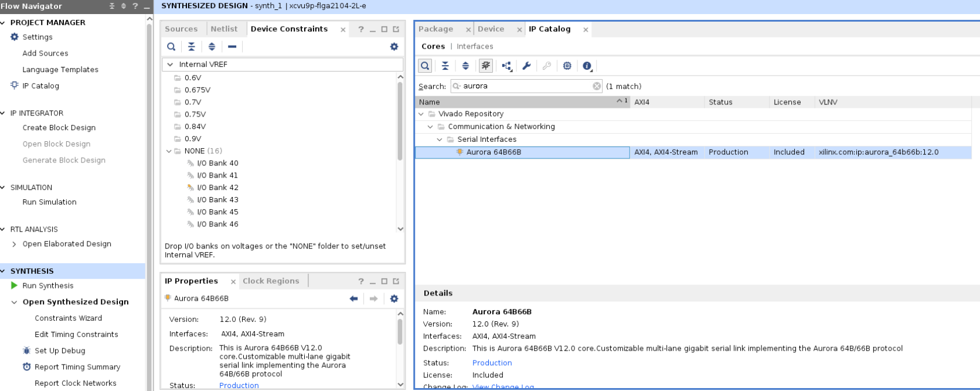Click the wrench Customize IP icon

coord(526,66)
